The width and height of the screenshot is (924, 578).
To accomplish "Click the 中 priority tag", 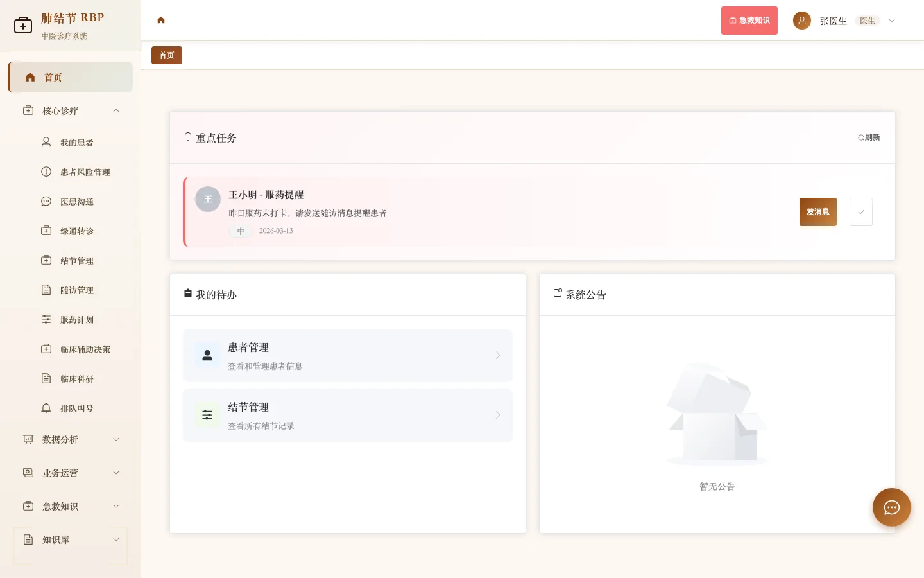I will (241, 231).
